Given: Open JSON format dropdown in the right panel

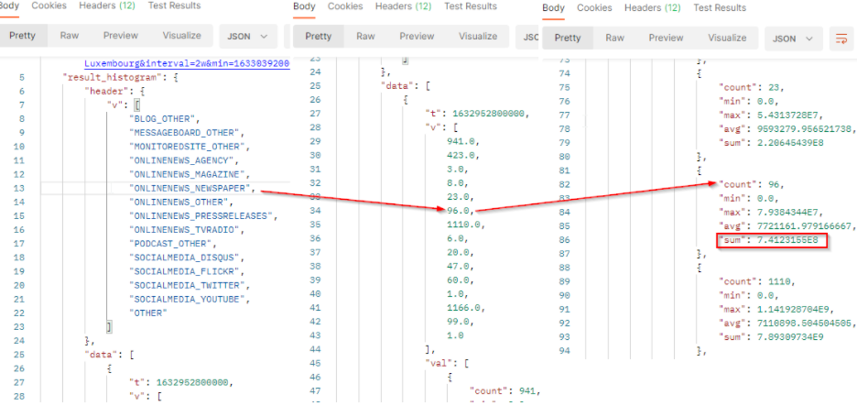Looking at the screenshot, I should tap(793, 38).
